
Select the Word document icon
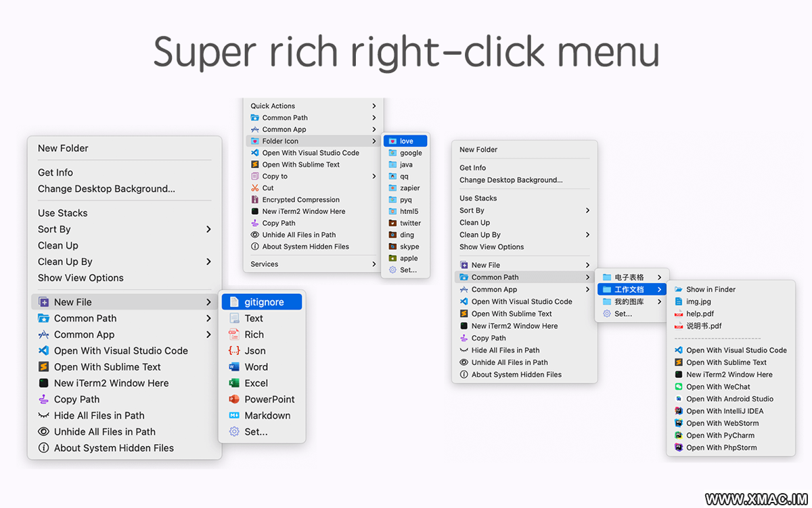click(234, 367)
